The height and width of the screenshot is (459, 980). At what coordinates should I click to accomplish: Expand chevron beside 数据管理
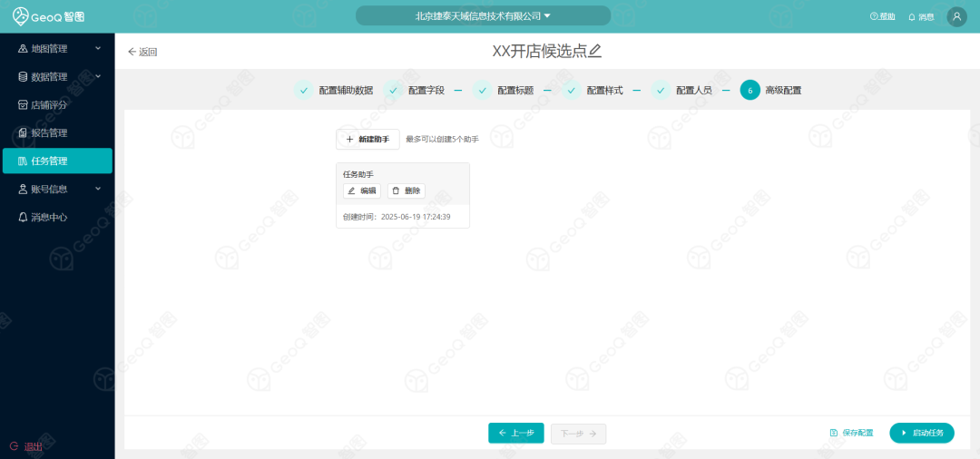pos(98,76)
